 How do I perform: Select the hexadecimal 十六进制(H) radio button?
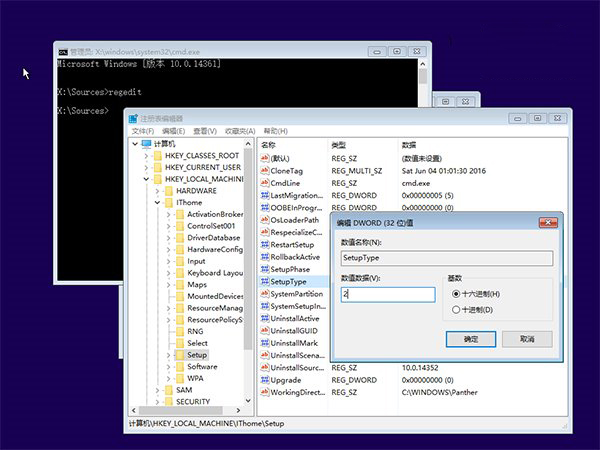(456, 294)
